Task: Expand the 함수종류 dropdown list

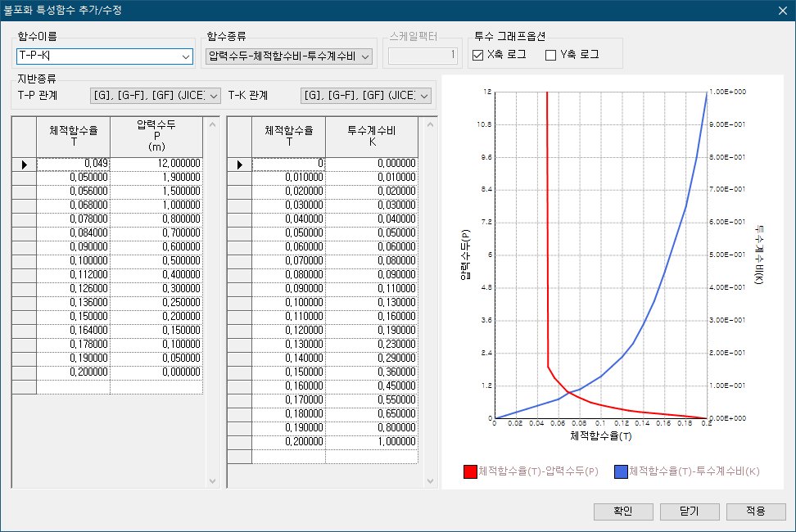Action: pyautogui.click(x=365, y=56)
